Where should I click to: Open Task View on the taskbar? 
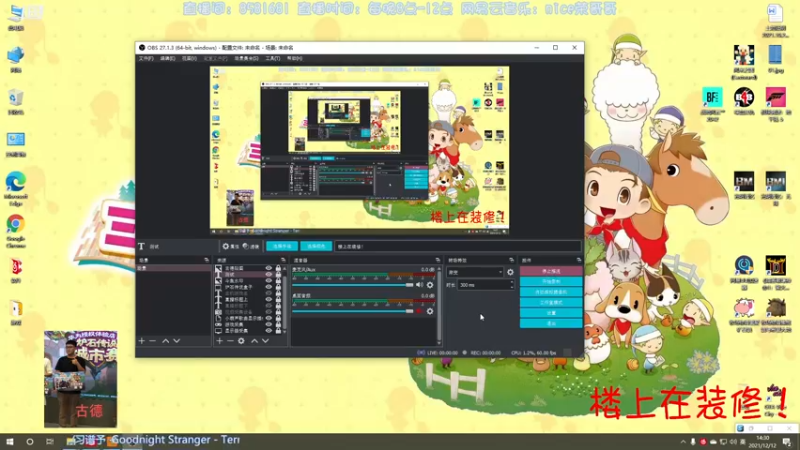coord(49,442)
